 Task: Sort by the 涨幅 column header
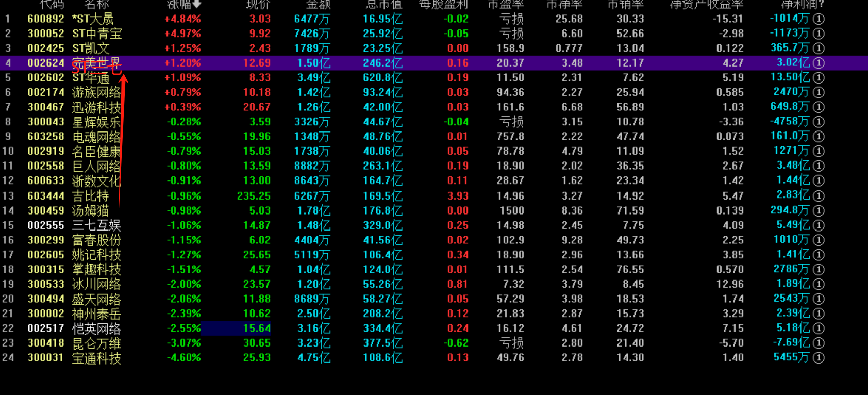pyautogui.click(x=184, y=5)
